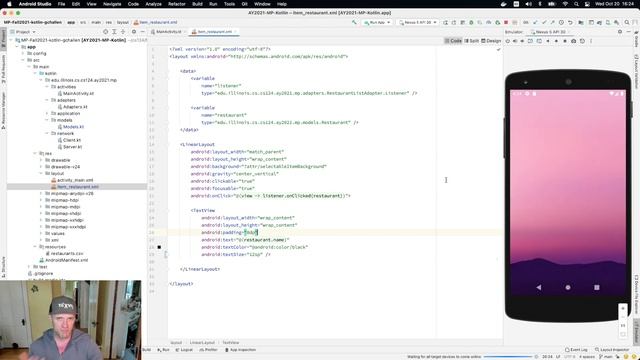Viewport: 640px width, 360px height.
Task: Click black color swatch in editor gutter
Action: 159,247
